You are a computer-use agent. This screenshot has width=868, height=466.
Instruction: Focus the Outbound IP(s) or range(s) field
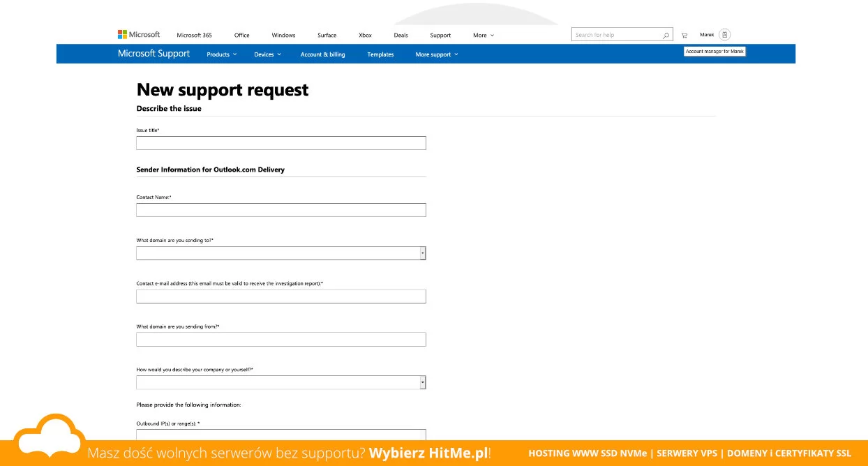(x=281, y=434)
